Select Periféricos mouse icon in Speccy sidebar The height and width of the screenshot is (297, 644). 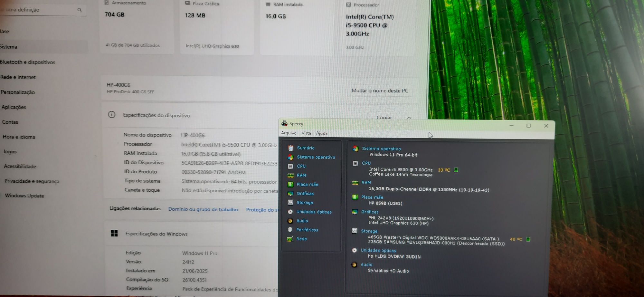coord(290,230)
